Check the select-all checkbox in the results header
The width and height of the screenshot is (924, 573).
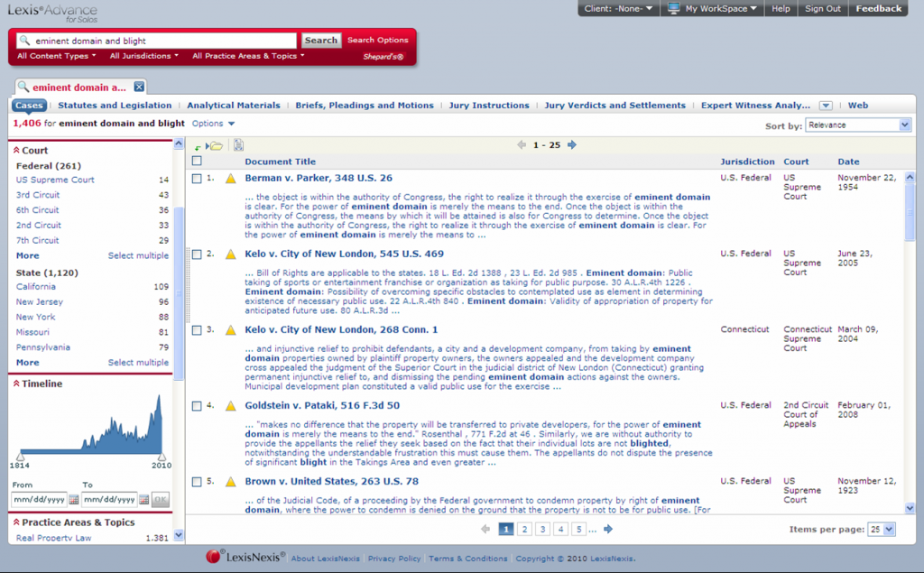click(195, 160)
